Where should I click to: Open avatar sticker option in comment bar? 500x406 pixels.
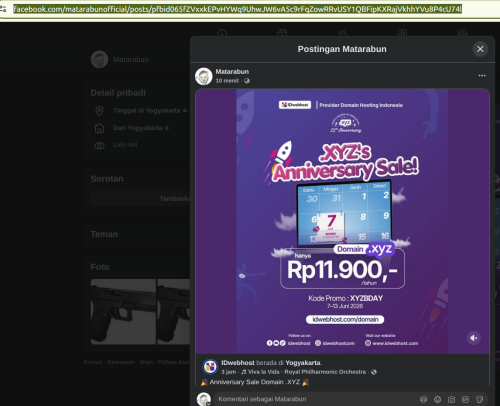[423, 399]
